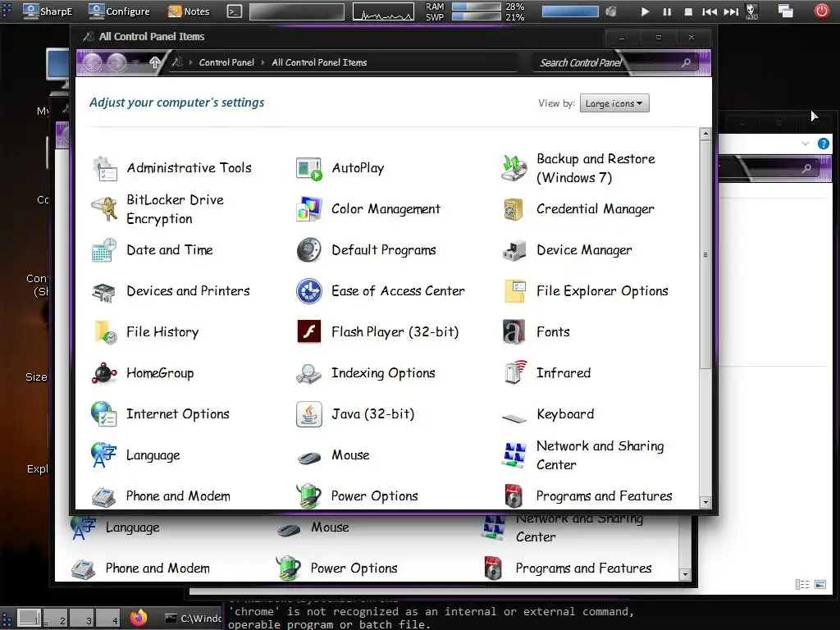This screenshot has height=630, width=840.
Task: Switch to virtual desktop 4
Action: click(108, 619)
